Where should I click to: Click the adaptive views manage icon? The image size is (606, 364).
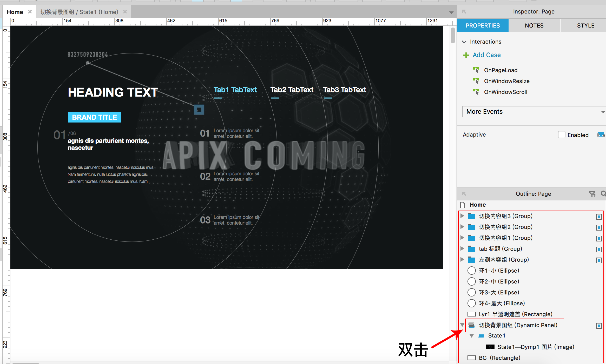point(601,134)
